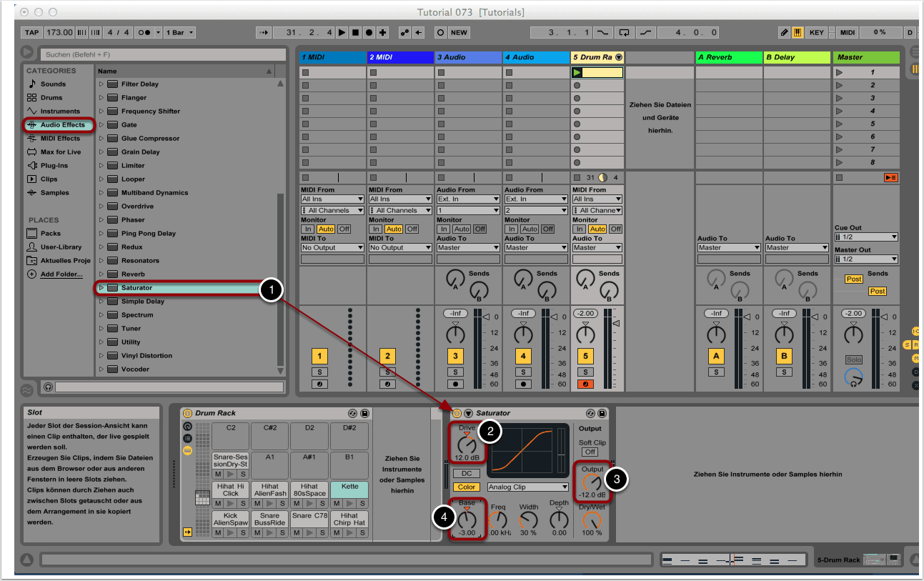Viewport: 924px width, 581px height.
Task: Click the transport Stop button
Action: pos(355,32)
